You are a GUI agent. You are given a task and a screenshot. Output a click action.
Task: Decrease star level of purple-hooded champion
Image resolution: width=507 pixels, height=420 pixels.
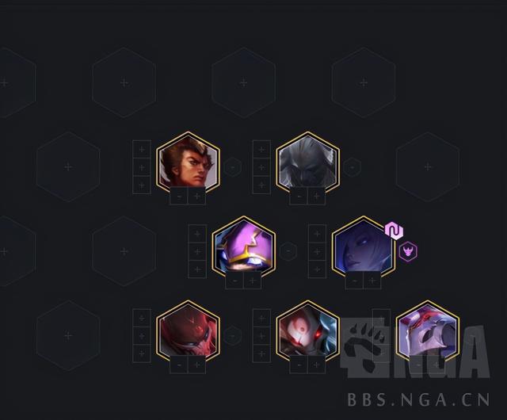point(234,281)
